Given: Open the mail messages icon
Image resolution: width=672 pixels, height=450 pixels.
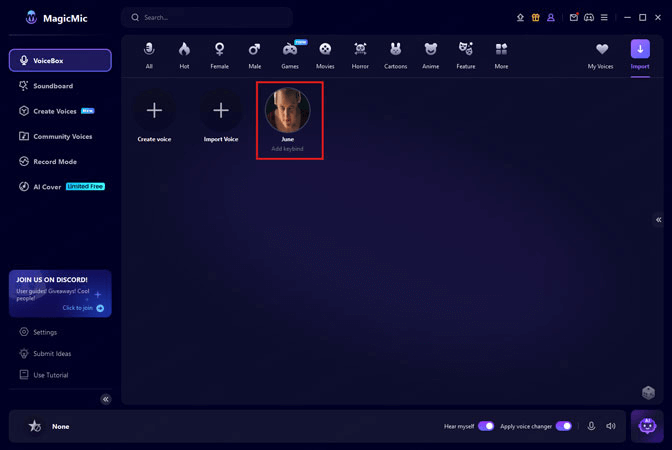Looking at the screenshot, I should point(574,18).
